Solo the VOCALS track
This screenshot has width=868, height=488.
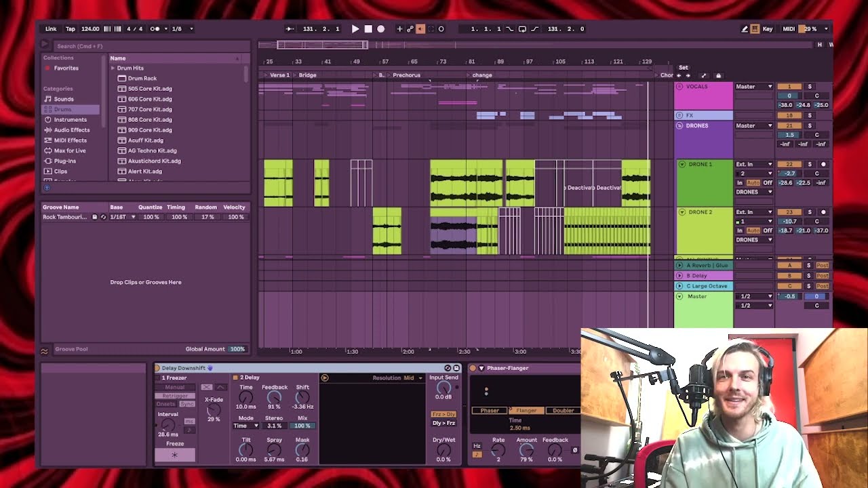[x=809, y=87]
